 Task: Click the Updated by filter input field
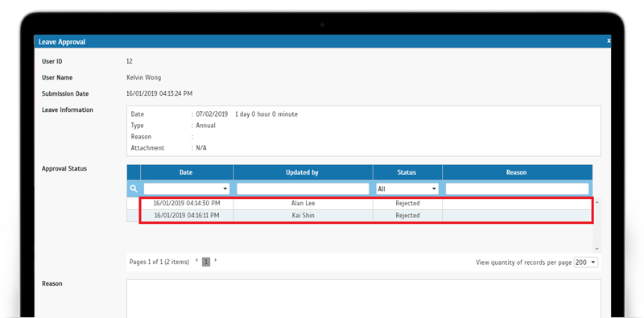tap(303, 188)
